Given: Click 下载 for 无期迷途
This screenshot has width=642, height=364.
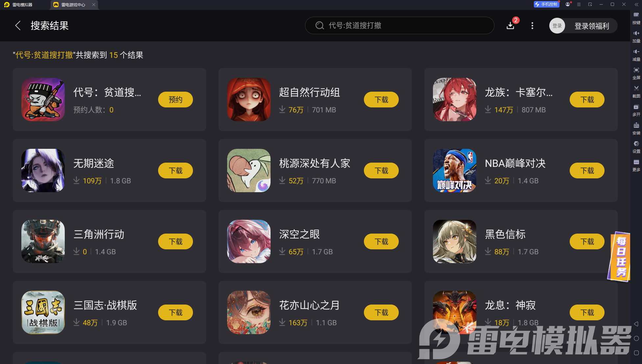Looking at the screenshot, I should [x=176, y=171].
